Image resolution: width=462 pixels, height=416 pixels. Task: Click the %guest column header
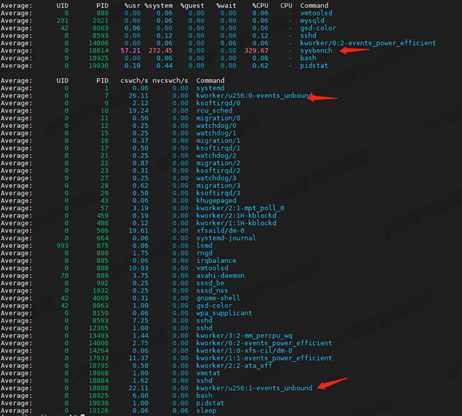(x=192, y=6)
